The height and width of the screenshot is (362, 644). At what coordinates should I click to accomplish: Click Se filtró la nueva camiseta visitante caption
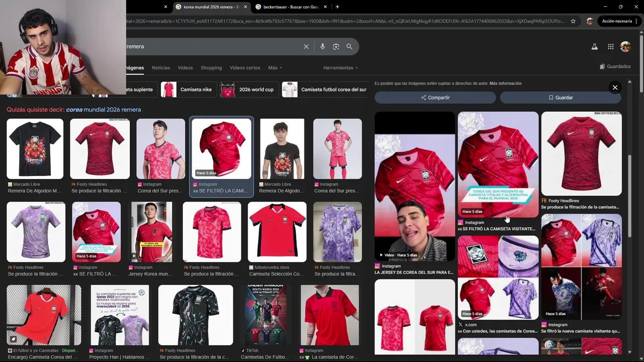tap(581, 331)
